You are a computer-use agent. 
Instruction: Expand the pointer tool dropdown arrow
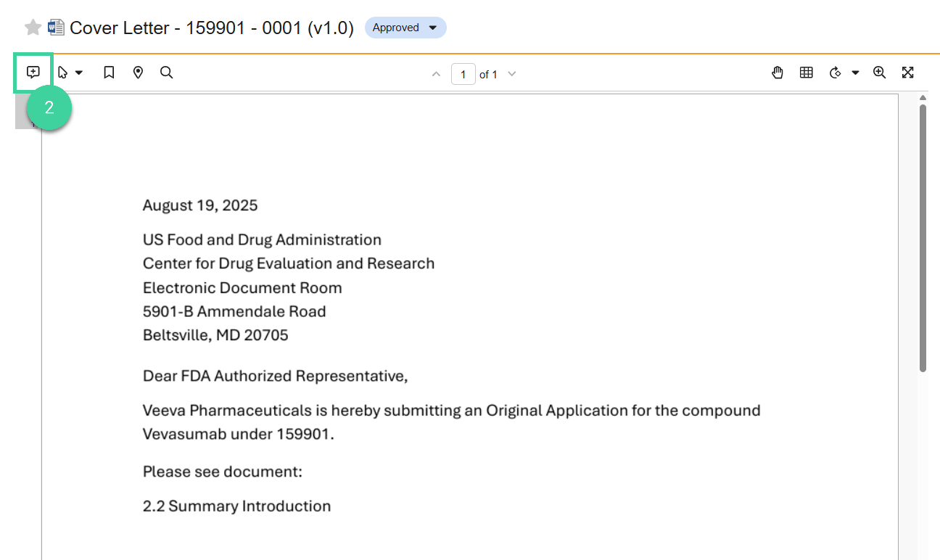[x=79, y=73]
